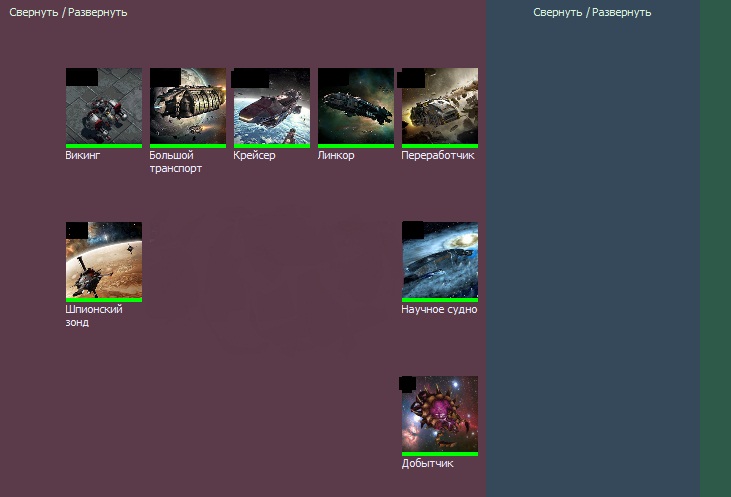Click the Большой транспорт ship picture

coord(188,107)
